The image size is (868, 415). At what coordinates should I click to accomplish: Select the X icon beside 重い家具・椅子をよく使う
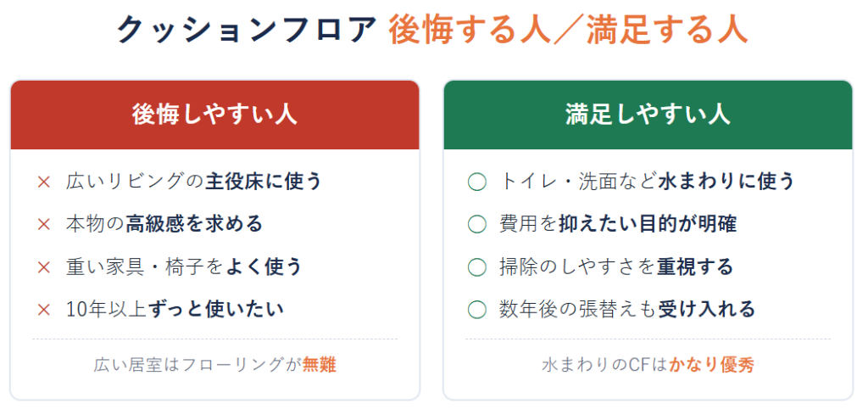(x=44, y=267)
